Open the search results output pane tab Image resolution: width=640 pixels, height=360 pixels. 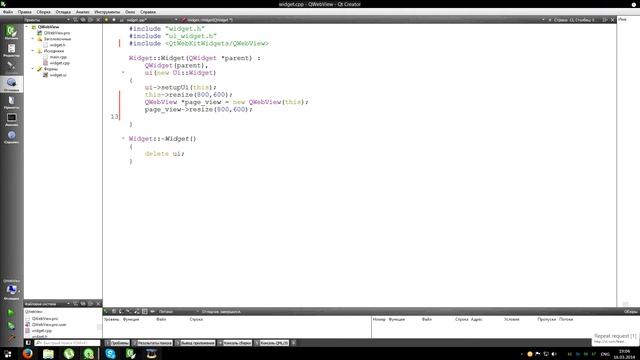point(152,343)
